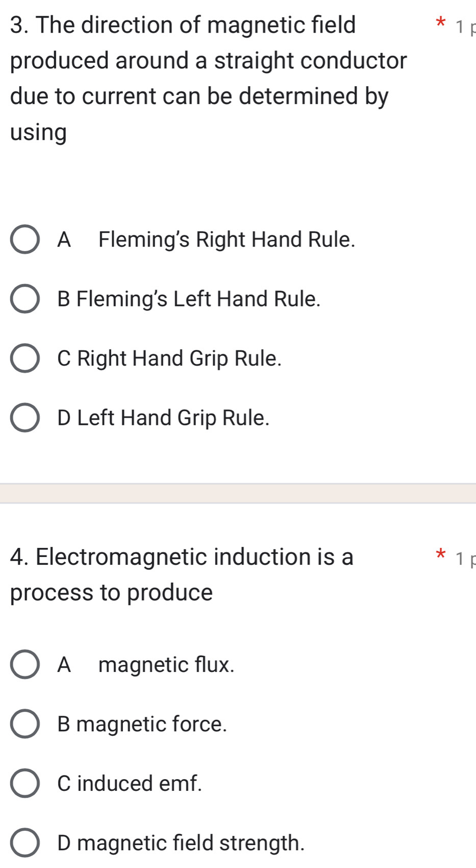This screenshot has width=476, height=868.
Task: Select option D Left Hand Grip Rule
Action: pyautogui.click(x=27, y=419)
